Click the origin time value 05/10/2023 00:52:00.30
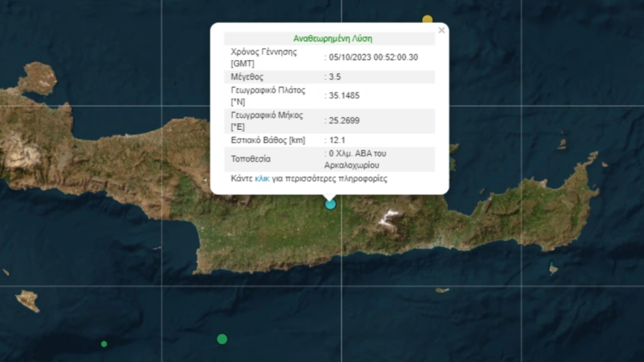The width and height of the screenshot is (644, 362). (x=373, y=57)
